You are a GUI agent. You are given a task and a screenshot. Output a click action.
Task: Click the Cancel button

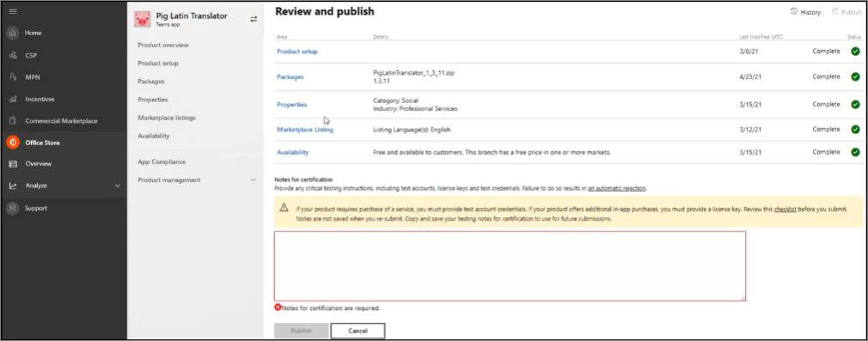coord(358,331)
